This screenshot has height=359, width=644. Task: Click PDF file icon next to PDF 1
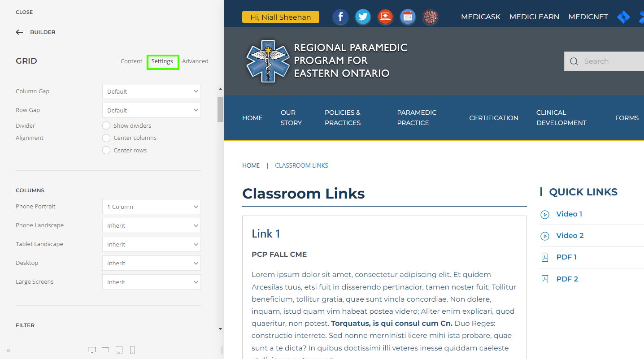(545, 258)
